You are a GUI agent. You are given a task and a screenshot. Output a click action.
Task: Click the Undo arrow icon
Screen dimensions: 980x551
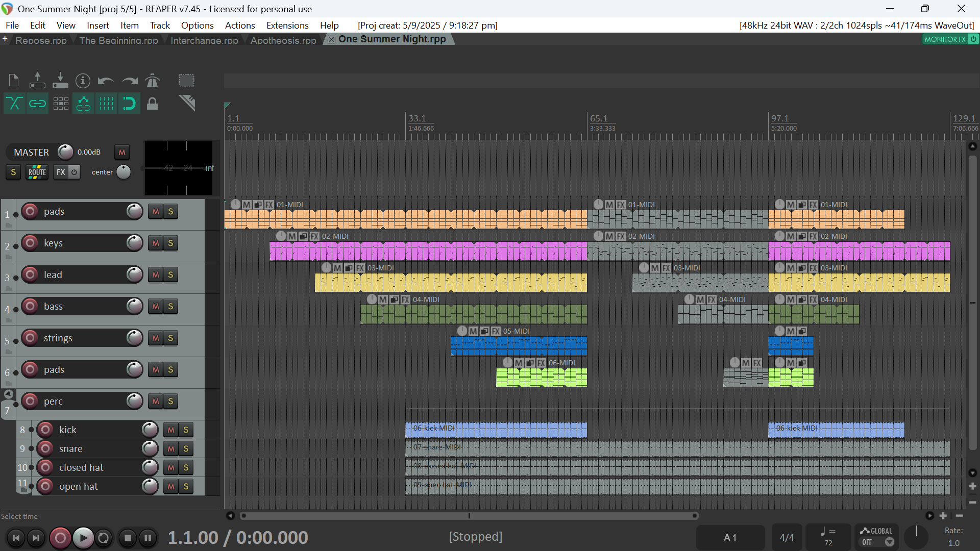pyautogui.click(x=106, y=81)
